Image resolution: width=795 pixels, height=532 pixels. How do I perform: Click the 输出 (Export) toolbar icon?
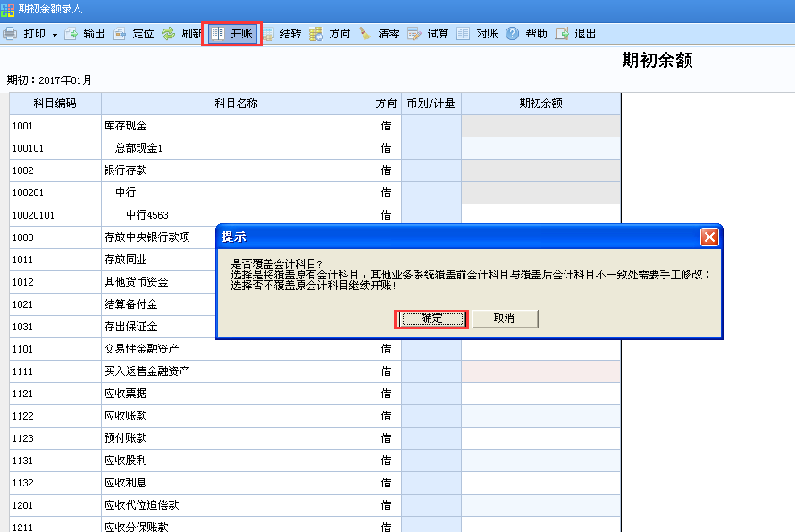tap(71, 34)
